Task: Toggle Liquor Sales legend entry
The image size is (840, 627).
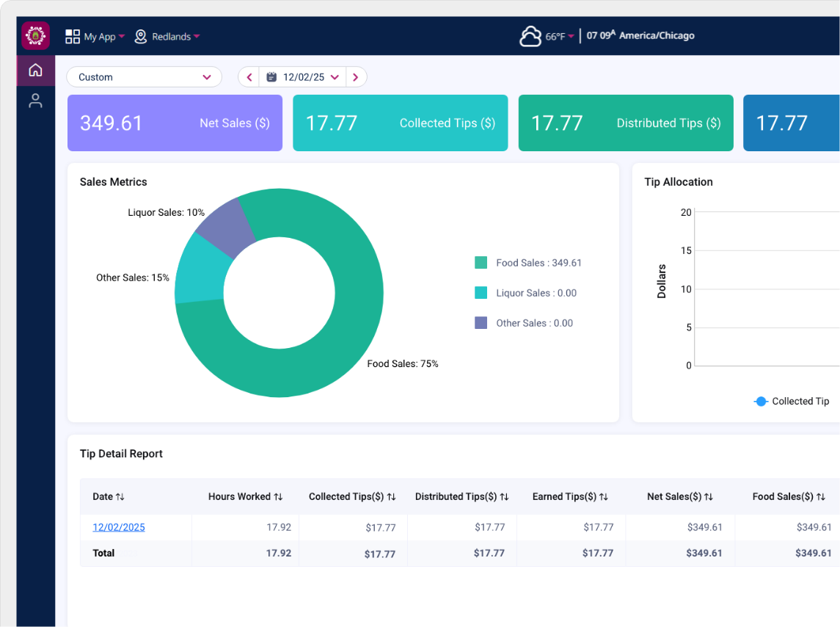Action: [x=527, y=293]
